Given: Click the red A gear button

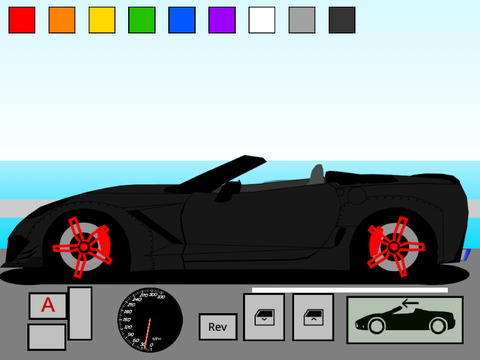Looking at the screenshot, I should [x=48, y=306].
